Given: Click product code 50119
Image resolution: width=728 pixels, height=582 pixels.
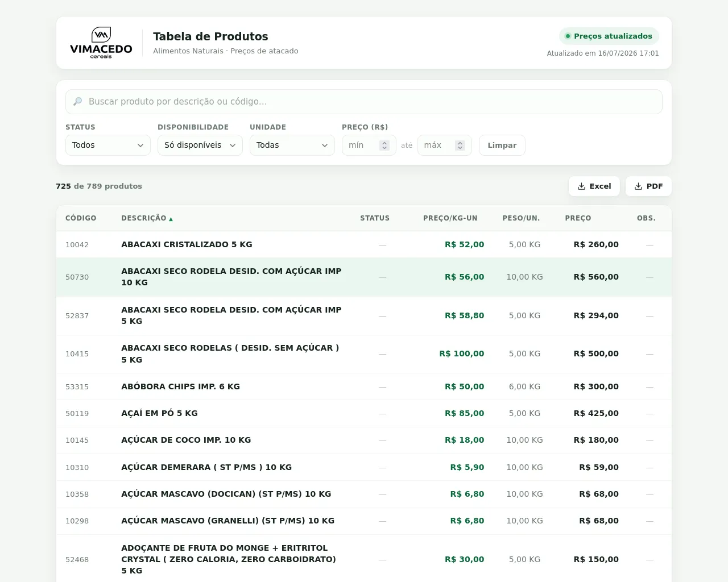Looking at the screenshot, I should (77, 414).
